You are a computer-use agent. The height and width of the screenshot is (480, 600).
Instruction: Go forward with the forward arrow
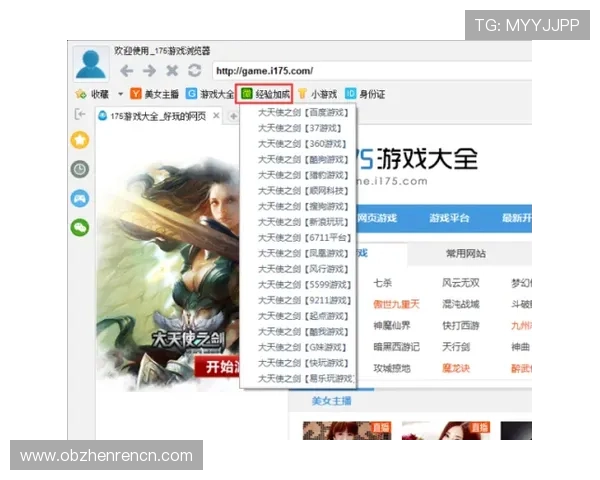click(x=149, y=71)
